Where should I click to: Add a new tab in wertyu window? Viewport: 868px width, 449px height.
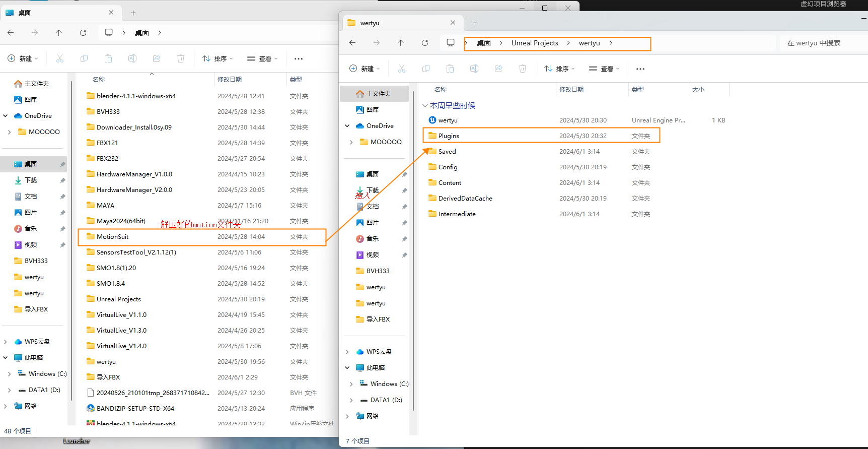point(475,23)
